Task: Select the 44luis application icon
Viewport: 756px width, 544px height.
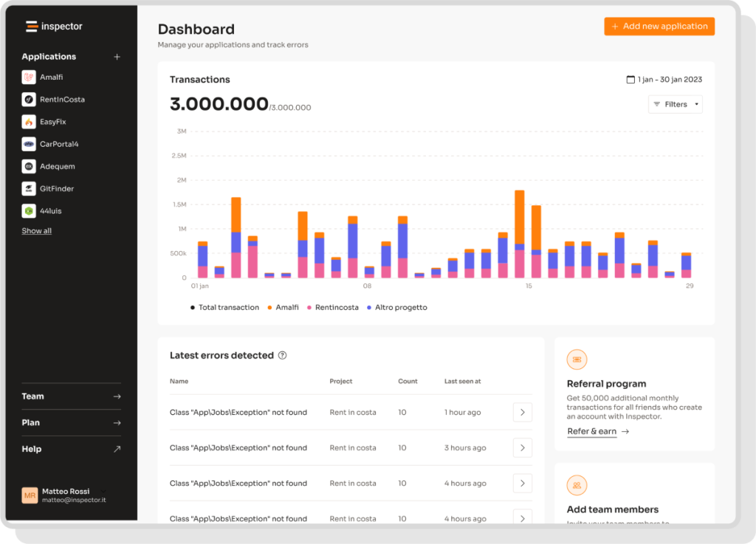Action: [30, 210]
